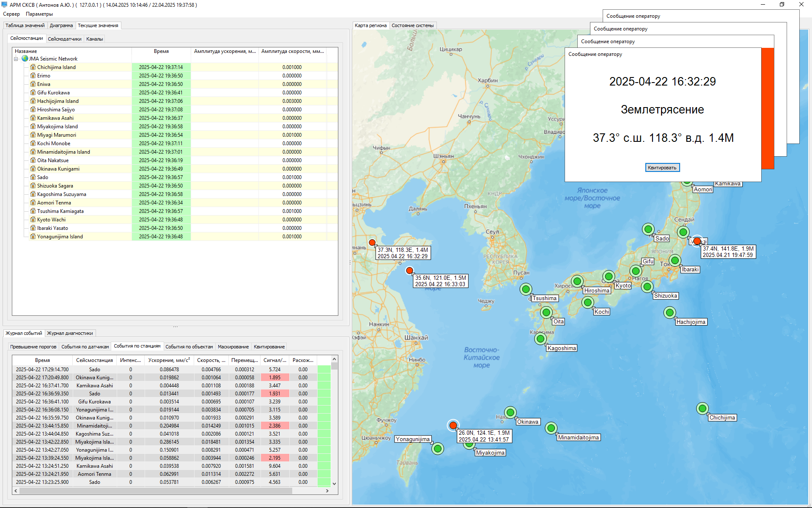Select the Hachijojima Island row in station tree
This screenshot has height=508, width=812.
pos(175,101)
